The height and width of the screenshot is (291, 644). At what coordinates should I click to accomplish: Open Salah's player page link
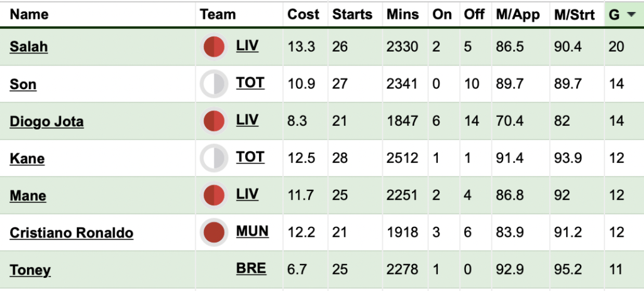[x=29, y=47]
